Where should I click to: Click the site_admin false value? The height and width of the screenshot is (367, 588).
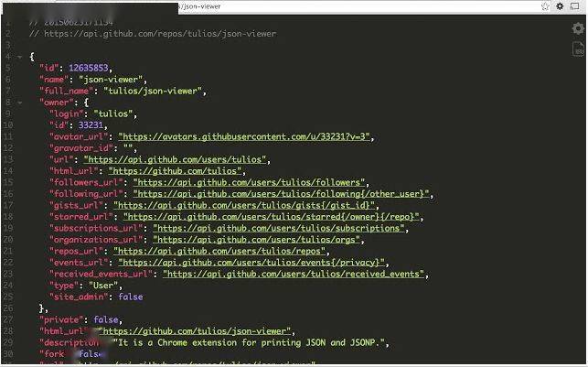click(131, 297)
